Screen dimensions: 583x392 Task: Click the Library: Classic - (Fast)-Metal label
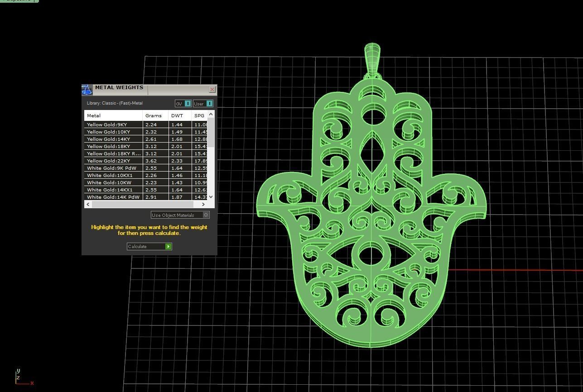tap(115, 103)
